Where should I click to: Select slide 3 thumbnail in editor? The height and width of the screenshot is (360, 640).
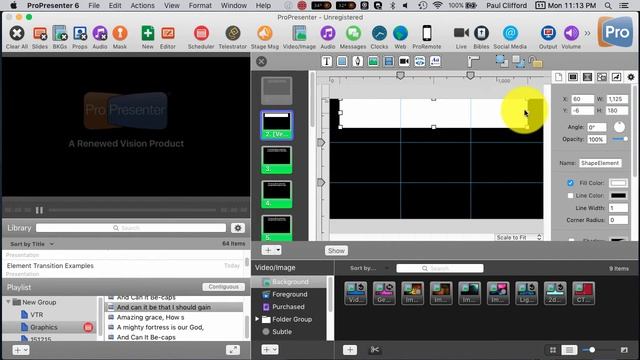click(x=277, y=160)
